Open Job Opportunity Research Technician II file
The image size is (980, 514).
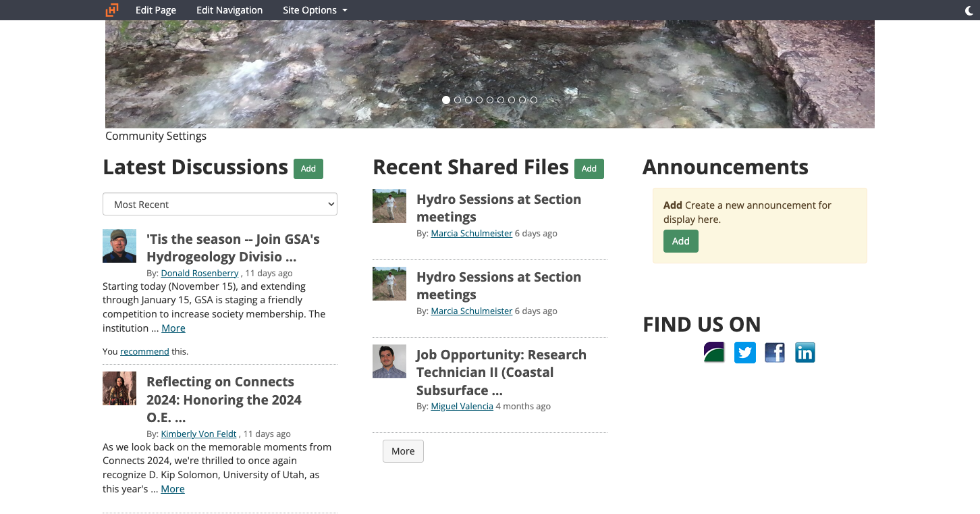[x=501, y=372]
